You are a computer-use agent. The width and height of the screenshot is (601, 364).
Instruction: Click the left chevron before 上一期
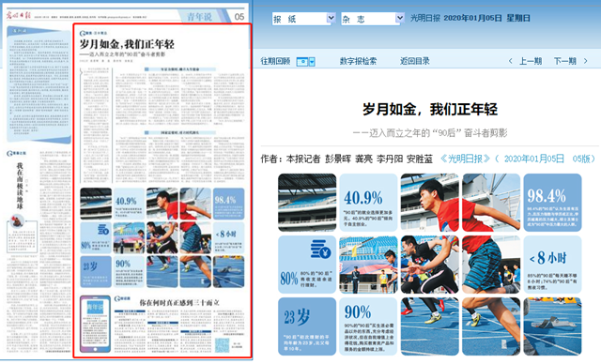pyautogui.click(x=511, y=61)
